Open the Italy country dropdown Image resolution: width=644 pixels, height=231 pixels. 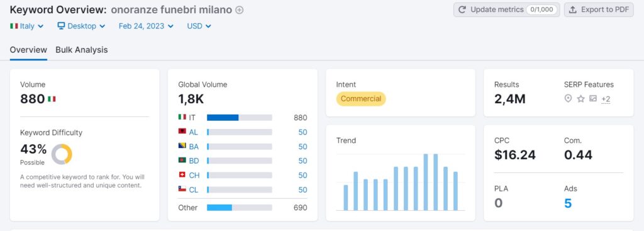[26, 26]
